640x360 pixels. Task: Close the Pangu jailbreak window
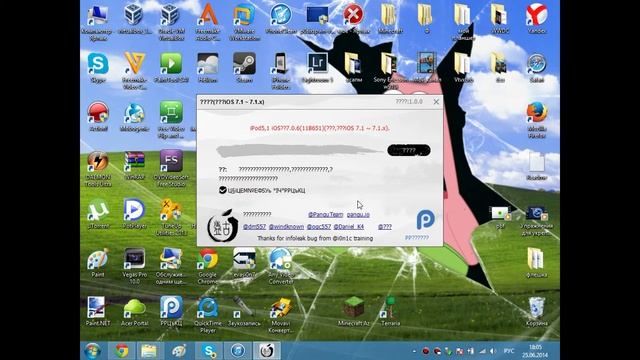(436, 102)
